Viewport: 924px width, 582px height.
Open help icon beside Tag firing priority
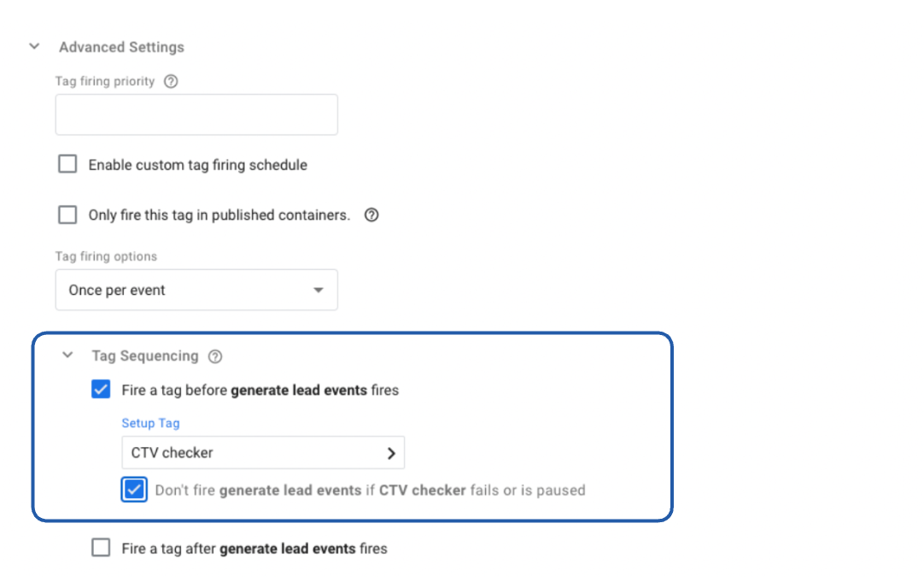coord(171,82)
